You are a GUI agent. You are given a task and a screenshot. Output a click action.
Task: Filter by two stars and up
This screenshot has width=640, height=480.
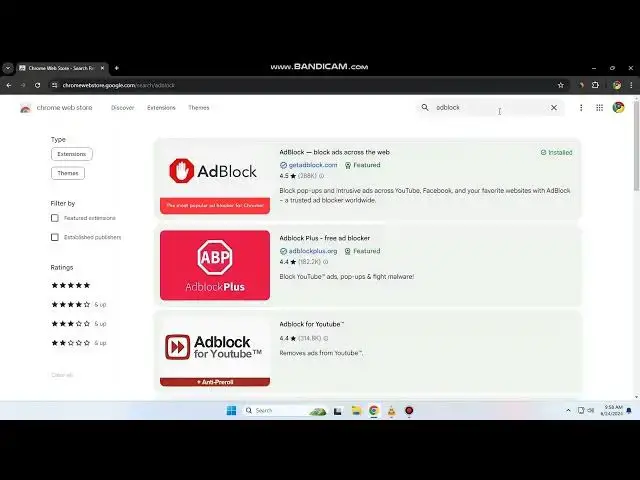(78, 343)
